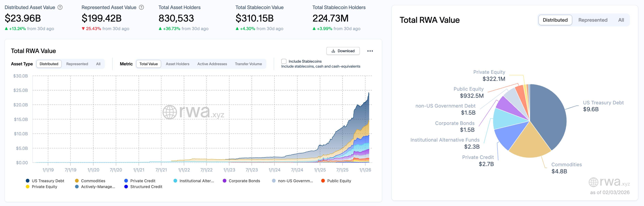
Task: Select All in the pie chart header control
Action: pos(621,20)
